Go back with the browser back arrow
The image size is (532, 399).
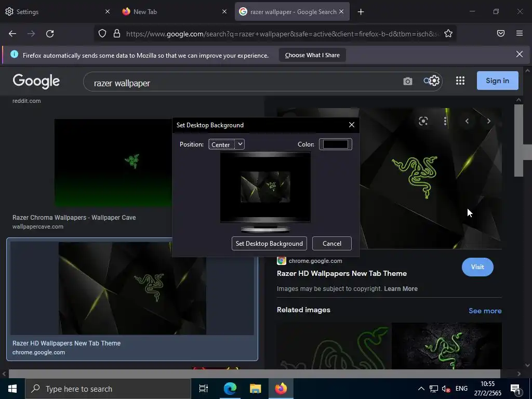[x=12, y=34]
